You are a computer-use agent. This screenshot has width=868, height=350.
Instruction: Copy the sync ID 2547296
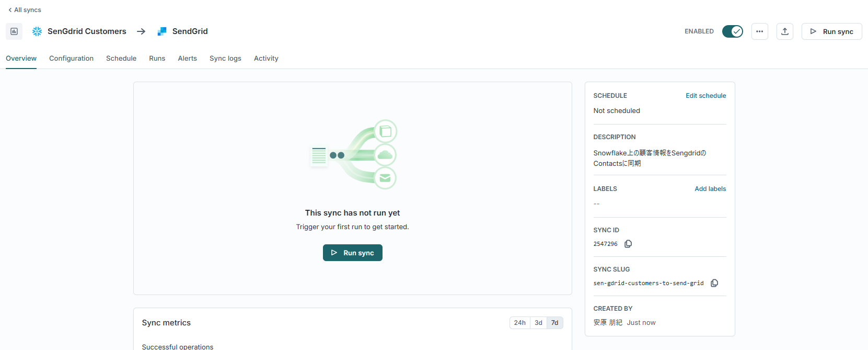click(628, 244)
